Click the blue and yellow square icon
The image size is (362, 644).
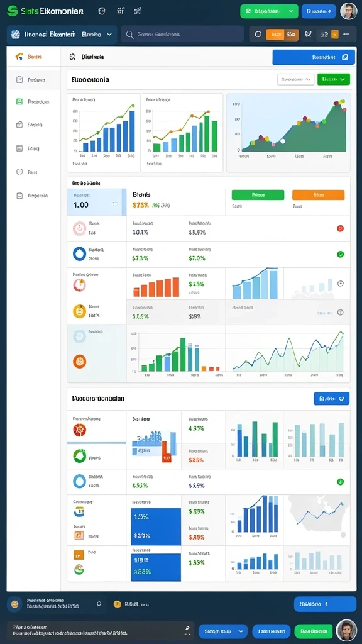79,512
